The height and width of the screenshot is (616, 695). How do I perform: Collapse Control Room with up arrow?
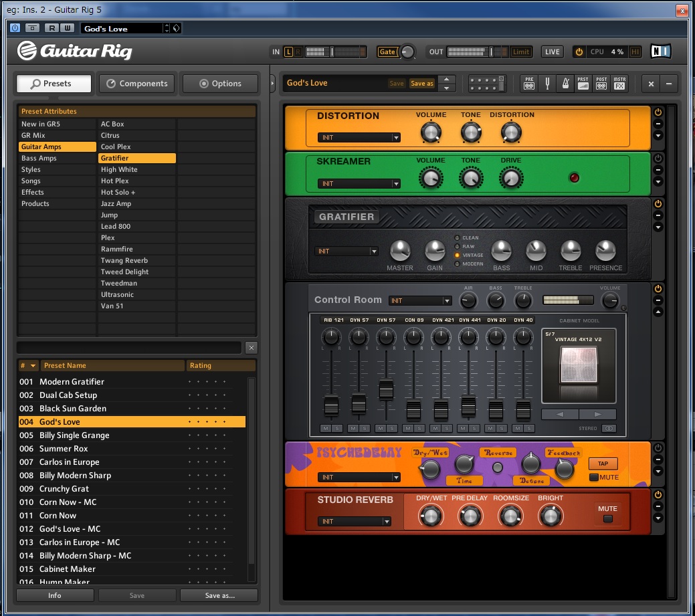(x=658, y=312)
